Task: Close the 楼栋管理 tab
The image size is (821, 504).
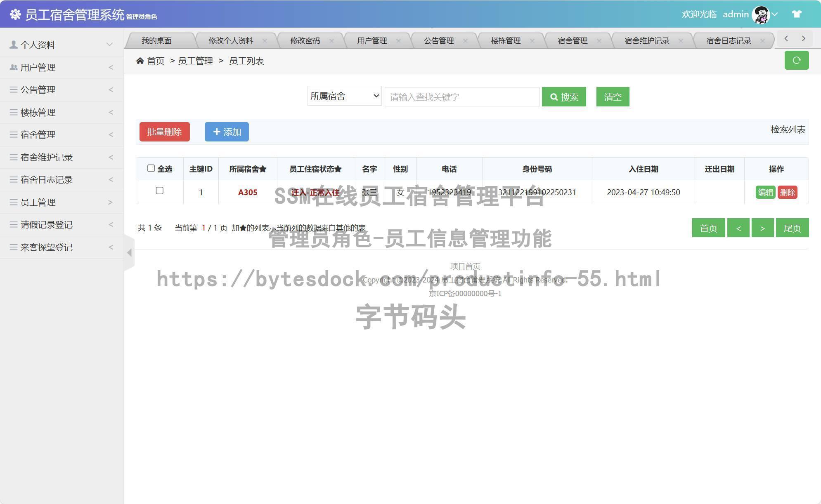Action: [x=532, y=41]
